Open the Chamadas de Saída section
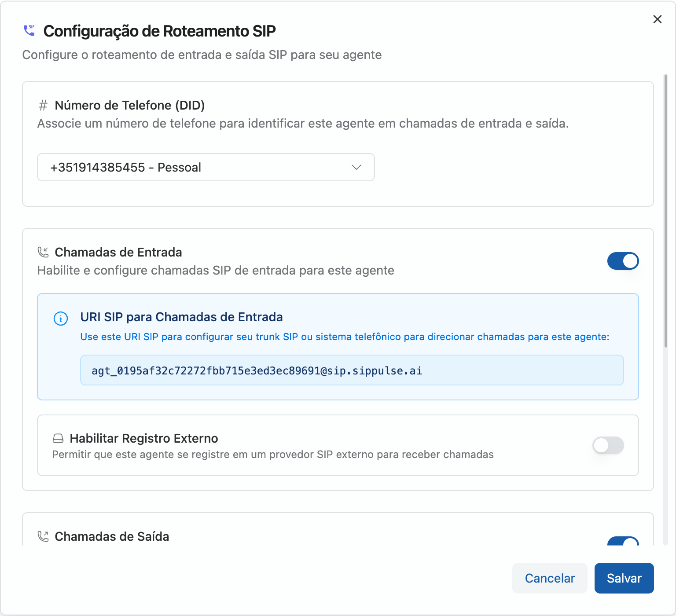This screenshot has height=616, width=676. pos(112,536)
